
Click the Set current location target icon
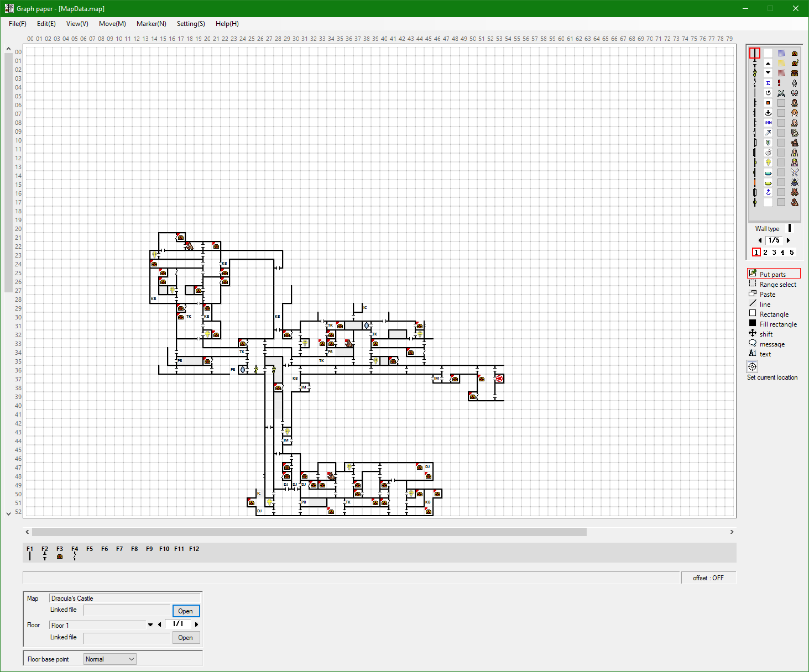coord(752,366)
